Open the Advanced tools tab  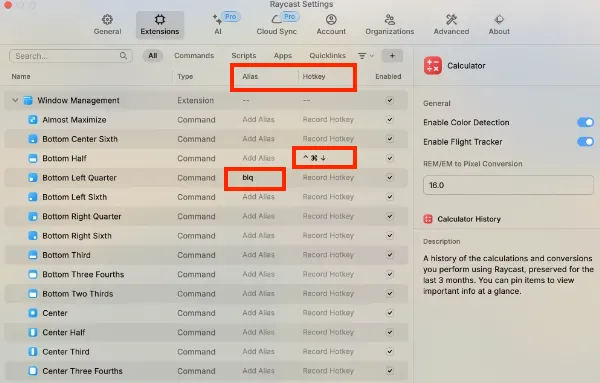[x=451, y=25]
